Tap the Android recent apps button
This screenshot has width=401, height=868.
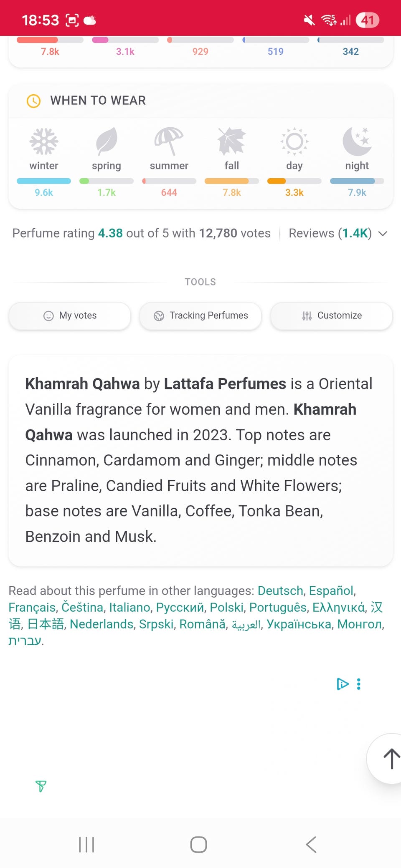coord(86,845)
